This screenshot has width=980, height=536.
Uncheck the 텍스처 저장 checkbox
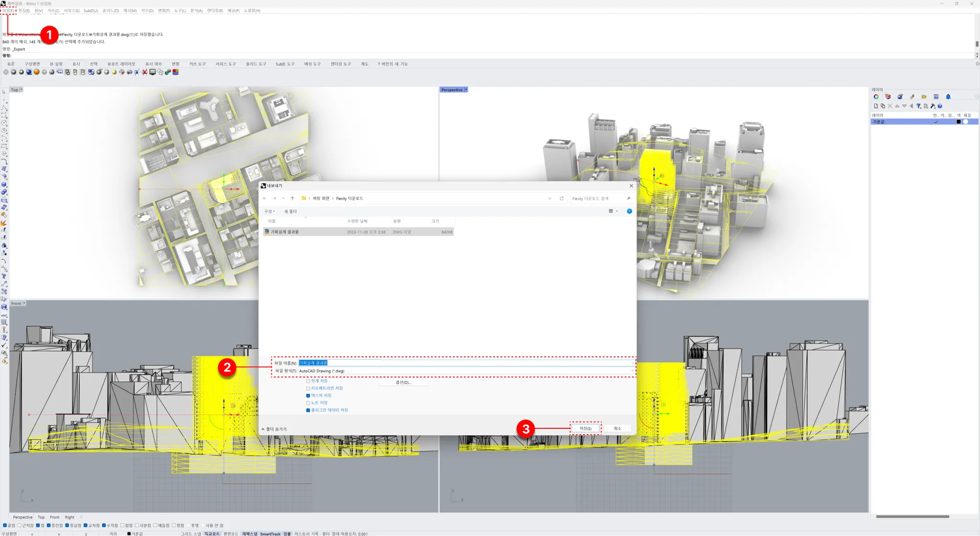[x=308, y=396]
